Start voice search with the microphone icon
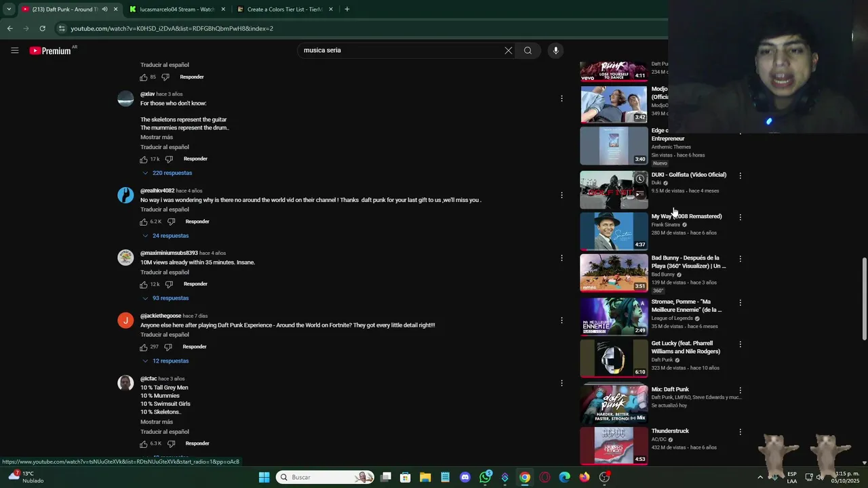Screen dimensions: 868x488 555,50
